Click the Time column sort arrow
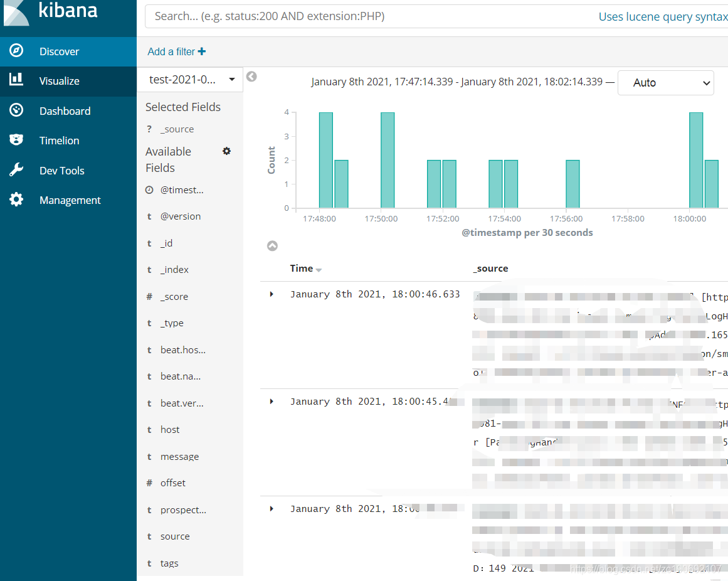The width and height of the screenshot is (728, 581). [x=319, y=270]
